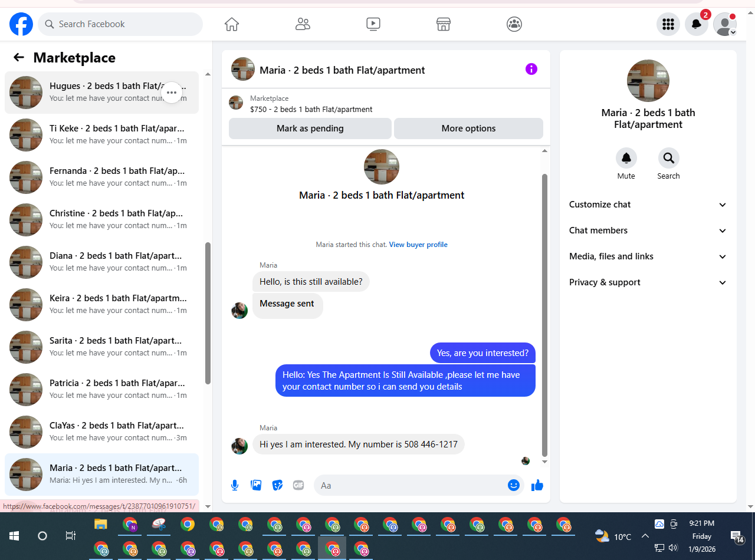Click message containing number 508 446-1217

coord(359,444)
